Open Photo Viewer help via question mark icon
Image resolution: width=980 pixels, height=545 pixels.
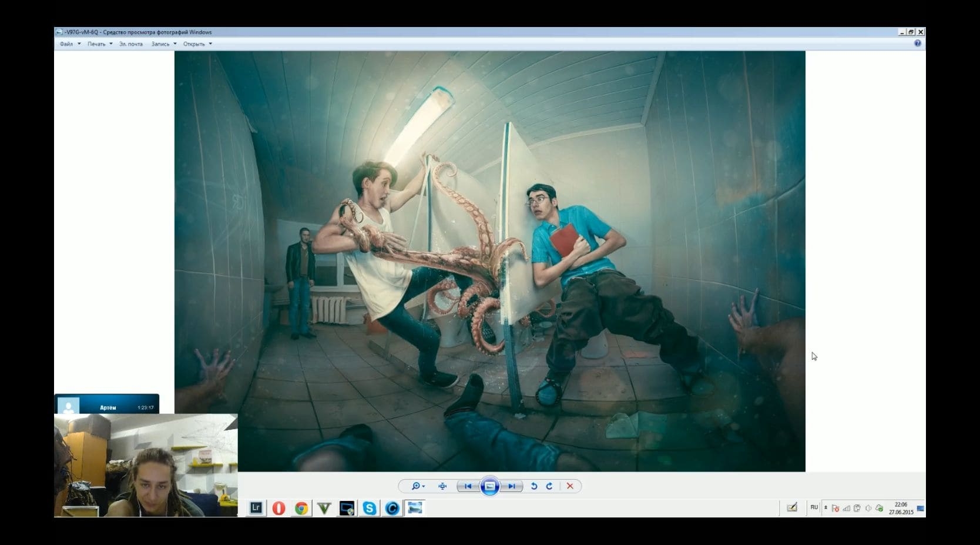coord(918,44)
